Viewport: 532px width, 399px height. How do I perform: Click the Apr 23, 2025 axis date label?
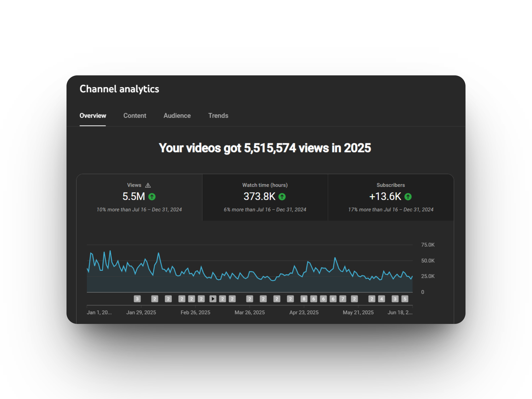coord(304,313)
